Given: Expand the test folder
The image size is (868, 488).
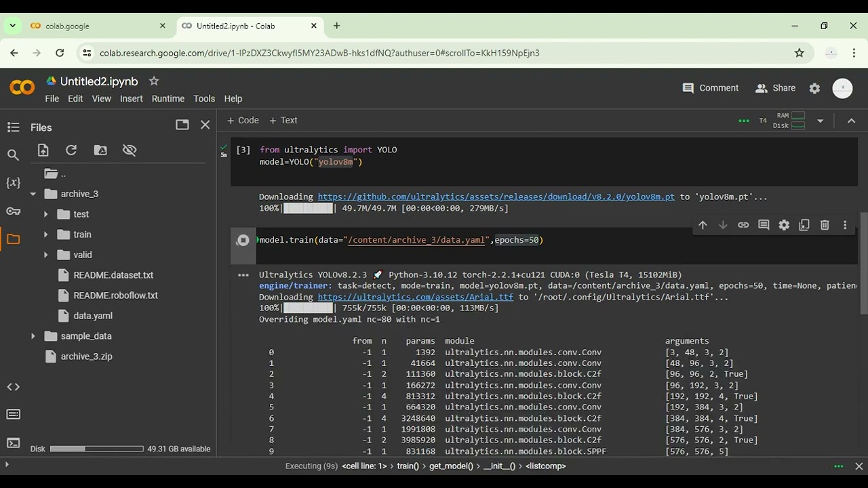Looking at the screenshot, I should [x=45, y=214].
